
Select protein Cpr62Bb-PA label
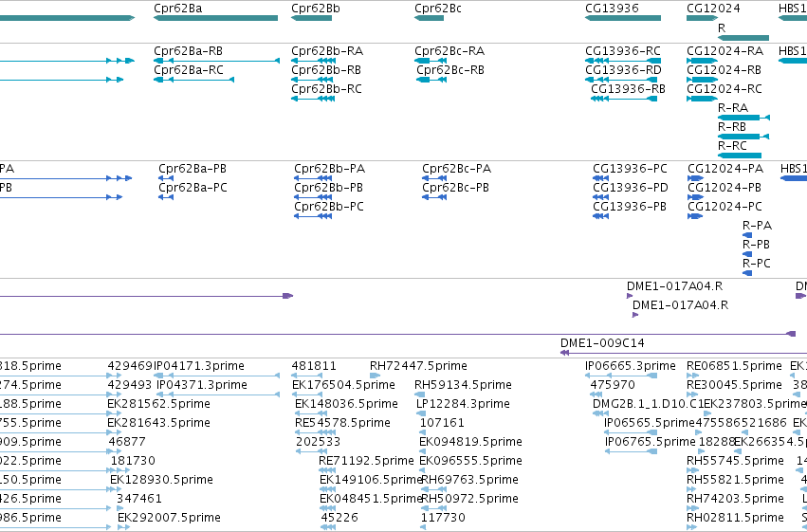click(329, 169)
